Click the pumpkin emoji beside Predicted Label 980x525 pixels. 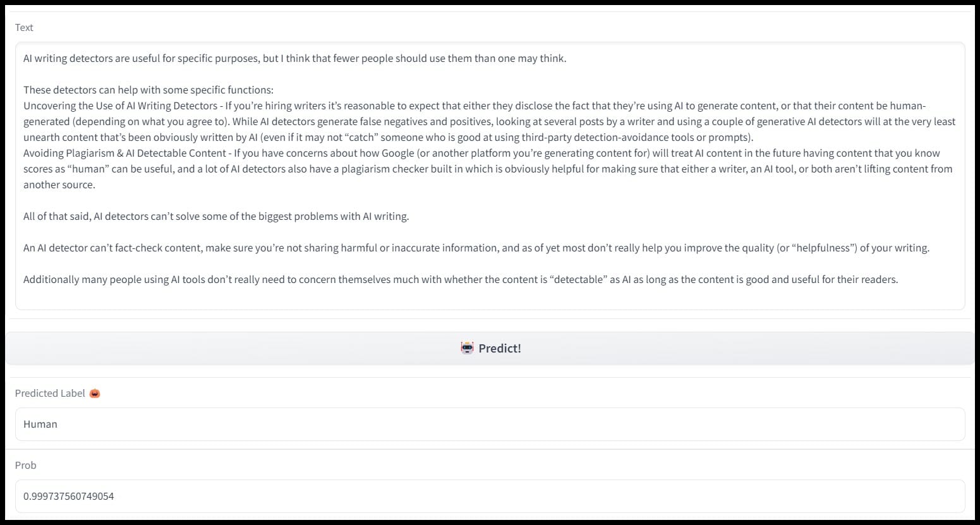coord(95,394)
